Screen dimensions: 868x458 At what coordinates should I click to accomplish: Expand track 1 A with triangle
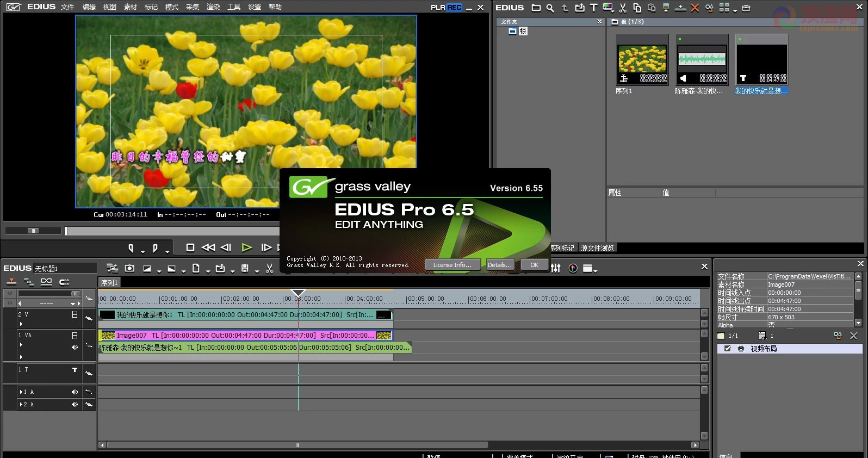[21, 392]
